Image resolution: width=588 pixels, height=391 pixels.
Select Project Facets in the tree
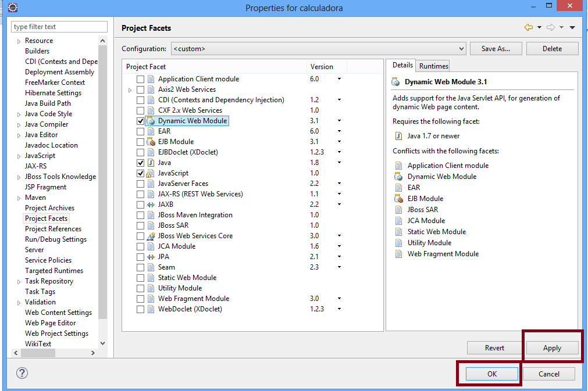pos(46,218)
